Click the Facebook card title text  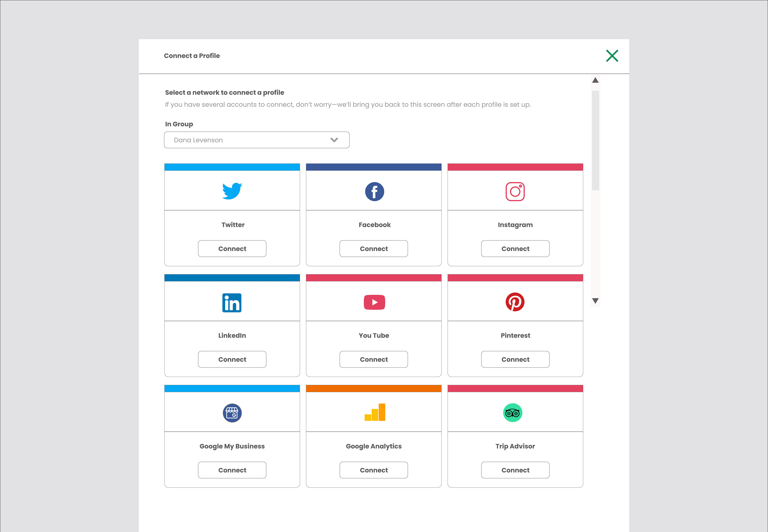[x=375, y=225]
